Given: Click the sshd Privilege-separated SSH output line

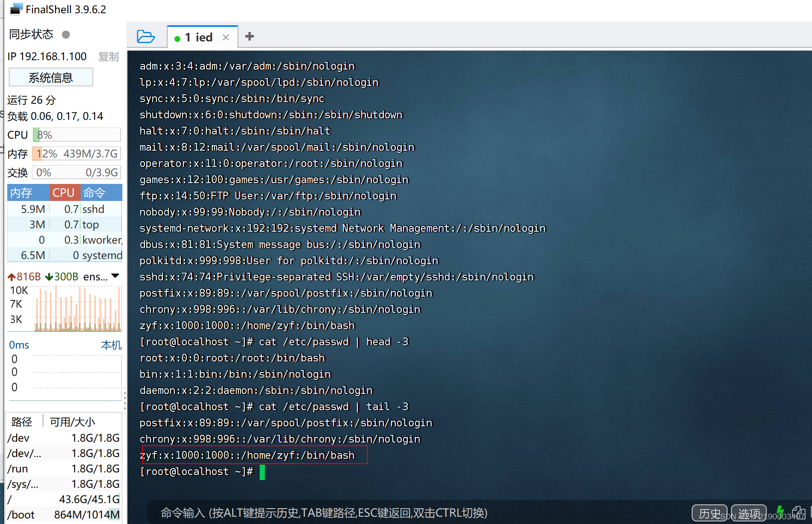Looking at the screenshot, I should [x=337, y=277].
